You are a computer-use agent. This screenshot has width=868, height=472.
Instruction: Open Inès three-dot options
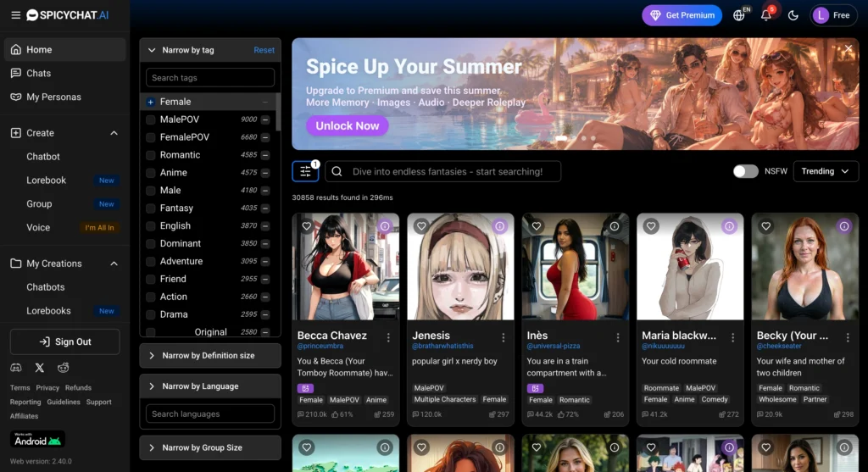pyautogui.click(x=618, y=337)
